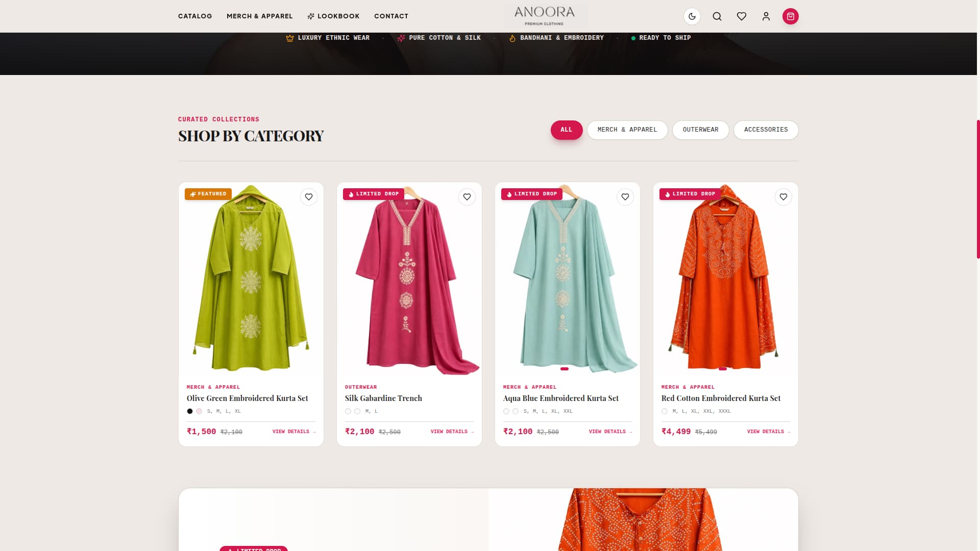Filter products by Outerwear
The width and height of the screenshot is (980, 551).
coord(700,130)
